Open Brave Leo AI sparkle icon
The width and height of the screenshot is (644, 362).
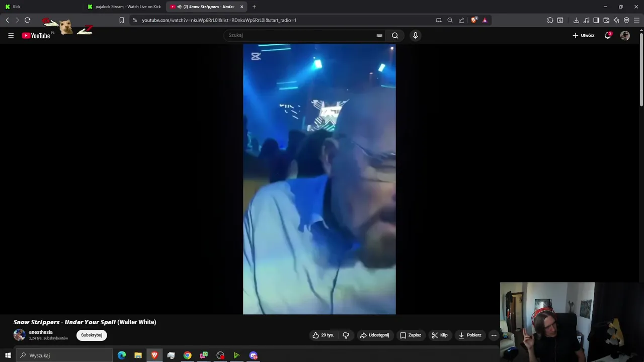tap(616, 20)
